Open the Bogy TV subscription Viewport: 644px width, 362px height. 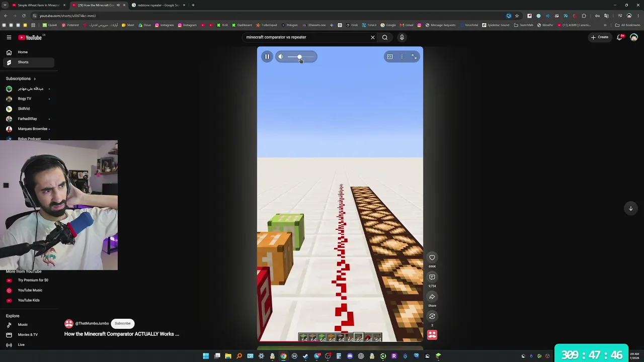(28, 99)
